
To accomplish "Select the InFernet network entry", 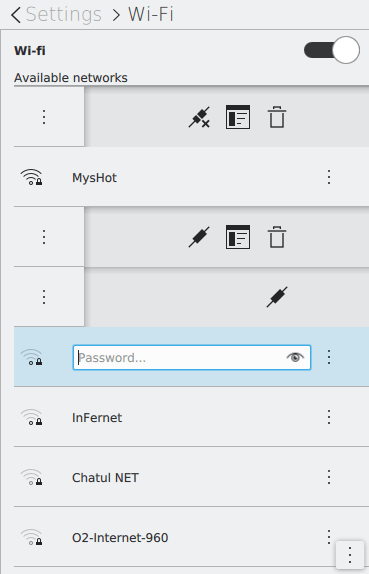I will tap(191, 417).
